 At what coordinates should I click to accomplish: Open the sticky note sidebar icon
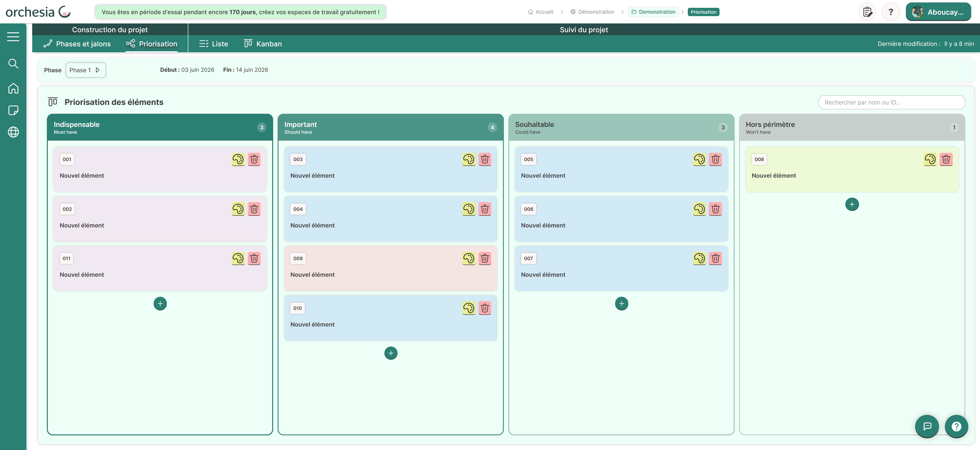pyautogui.click(x=13, y=110)
